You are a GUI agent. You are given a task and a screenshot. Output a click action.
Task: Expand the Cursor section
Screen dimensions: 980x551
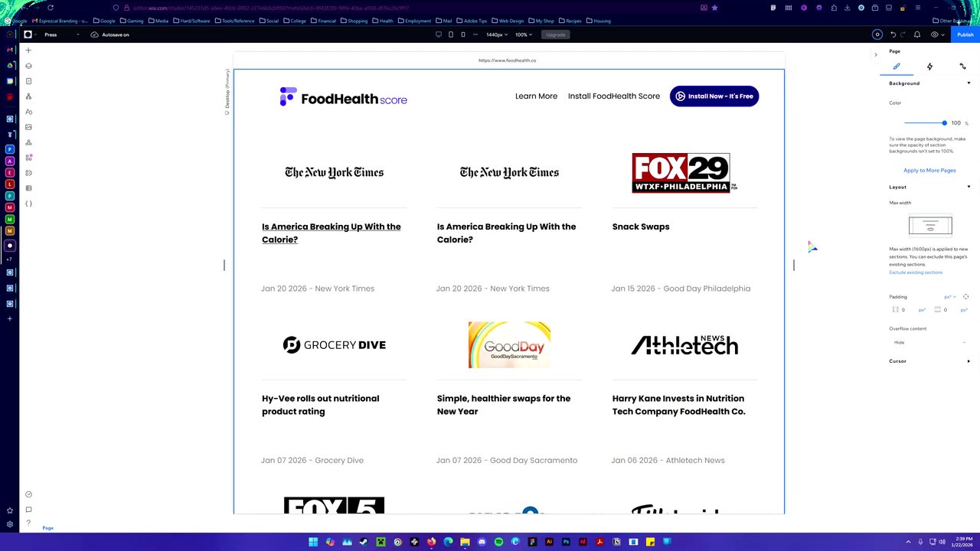click(969, 361)
